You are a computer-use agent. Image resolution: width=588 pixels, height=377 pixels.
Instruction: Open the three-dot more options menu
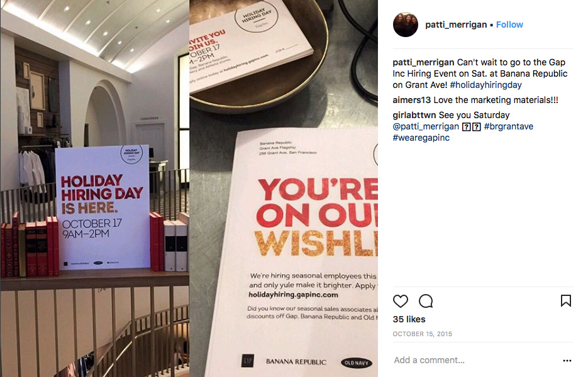tap(567, 361)
